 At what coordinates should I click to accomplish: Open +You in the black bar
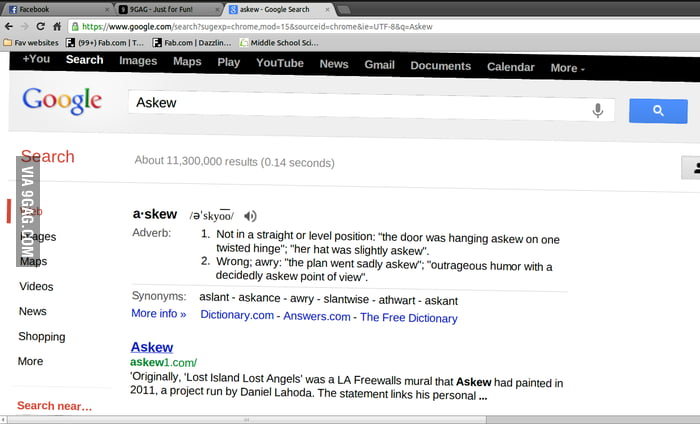coord(36,59)
